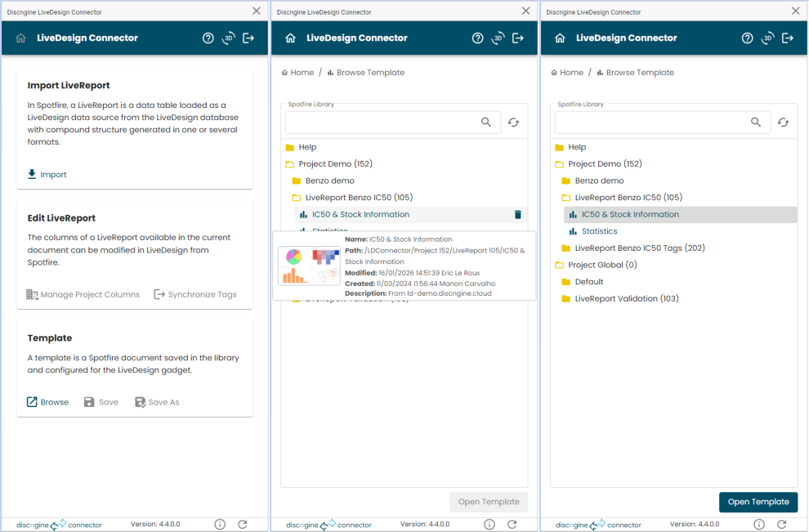Go to Home breadcrumb in right panel
Image resolution: width=809 pixels, height=532 pixels.
click(567, 73)
